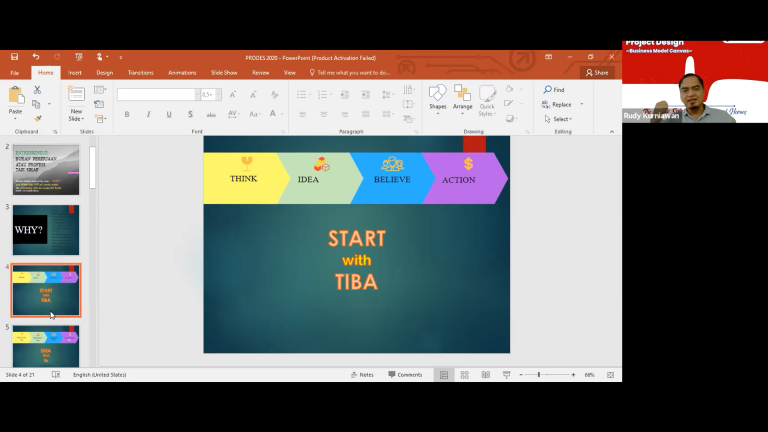Click the Save icon in quick access toolbar

[x=14, y=57]
